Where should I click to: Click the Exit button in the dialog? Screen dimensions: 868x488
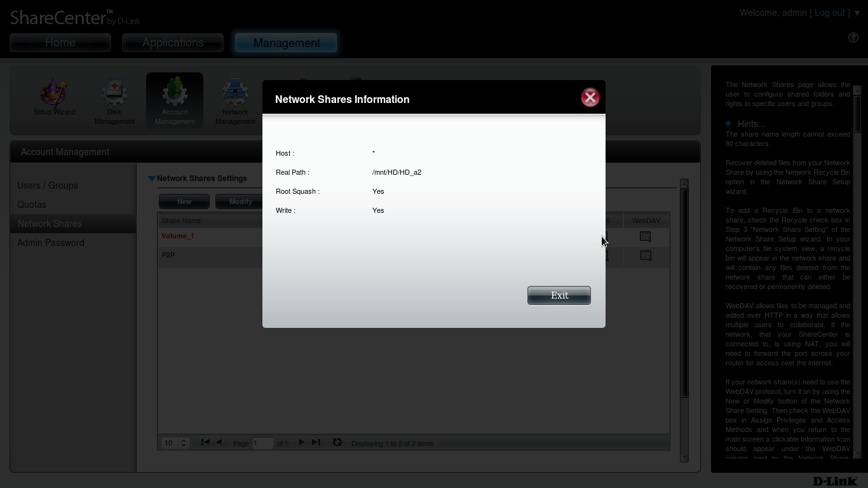559,295
